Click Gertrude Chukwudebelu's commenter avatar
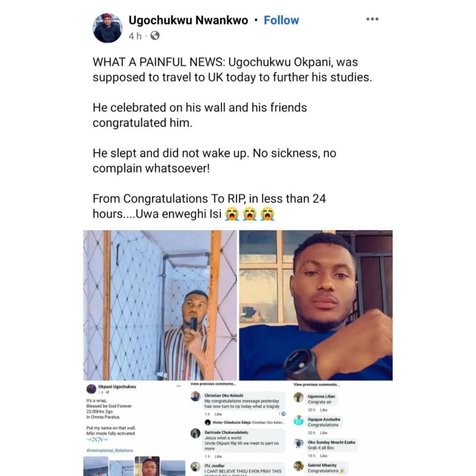 (196, 433)
